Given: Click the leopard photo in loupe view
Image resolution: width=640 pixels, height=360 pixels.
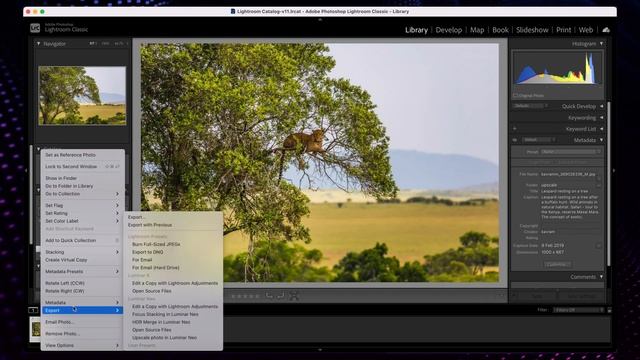Looking at the screenshot, I should pos(320,162).
